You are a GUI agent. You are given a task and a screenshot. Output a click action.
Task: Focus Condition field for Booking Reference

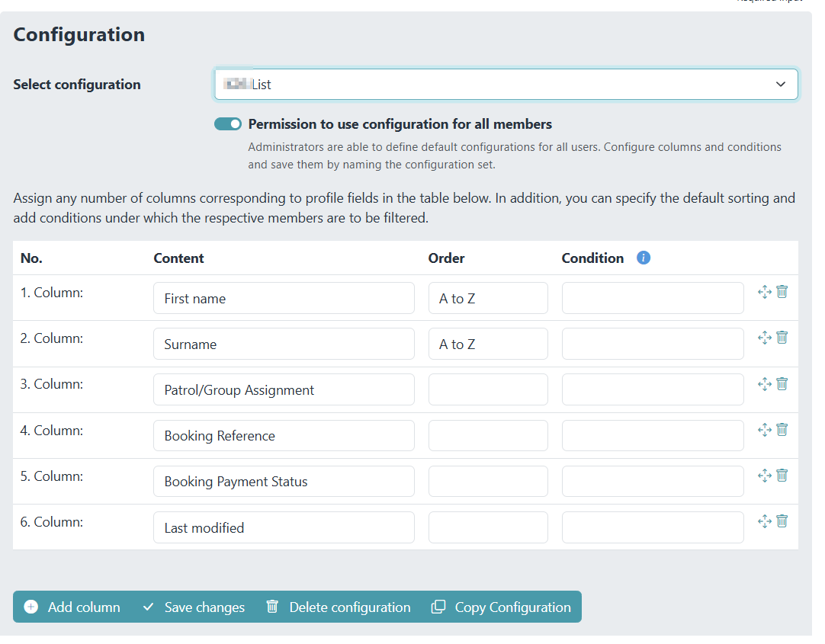653,435
